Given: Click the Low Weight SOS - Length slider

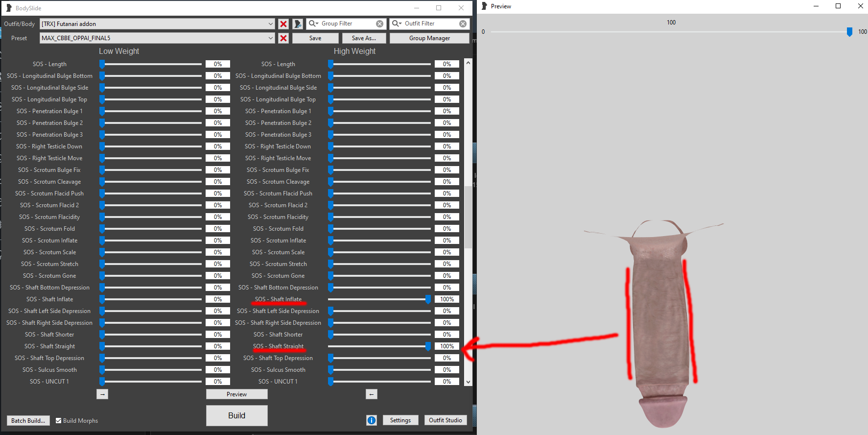Looking at the screenshot, I should point(151,64).
